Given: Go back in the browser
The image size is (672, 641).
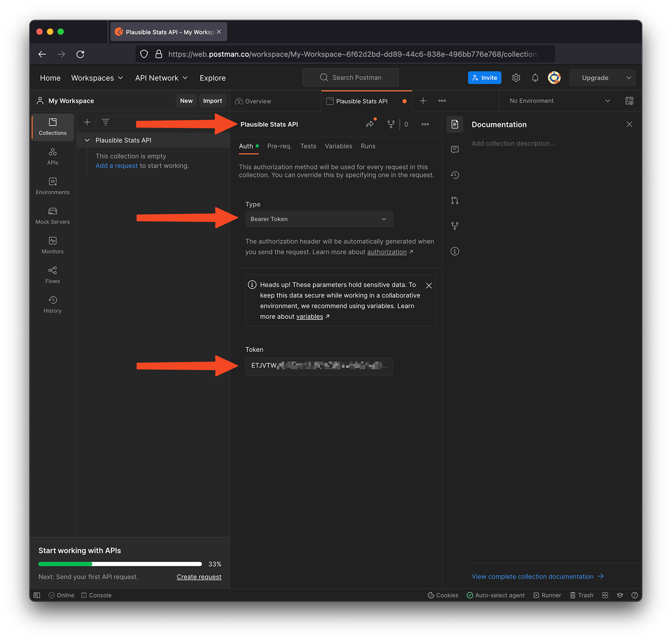Looking at the screenshot, I should coord(42,54).
